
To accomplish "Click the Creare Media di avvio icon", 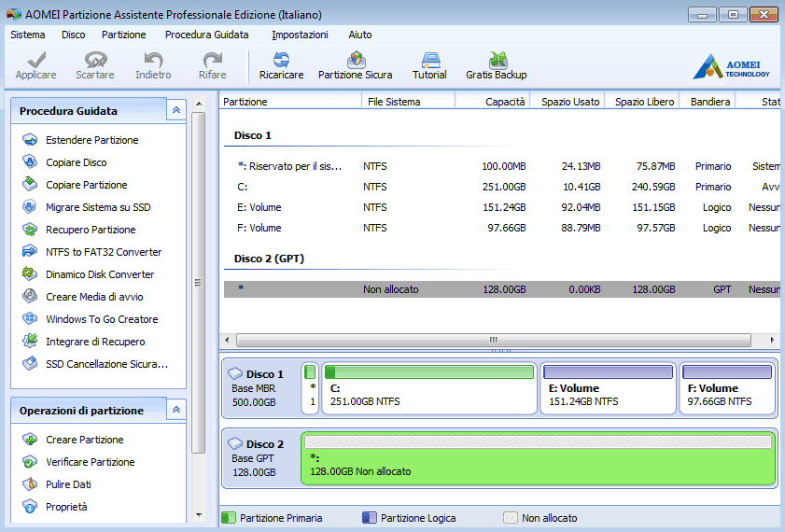I will [30, 296].
